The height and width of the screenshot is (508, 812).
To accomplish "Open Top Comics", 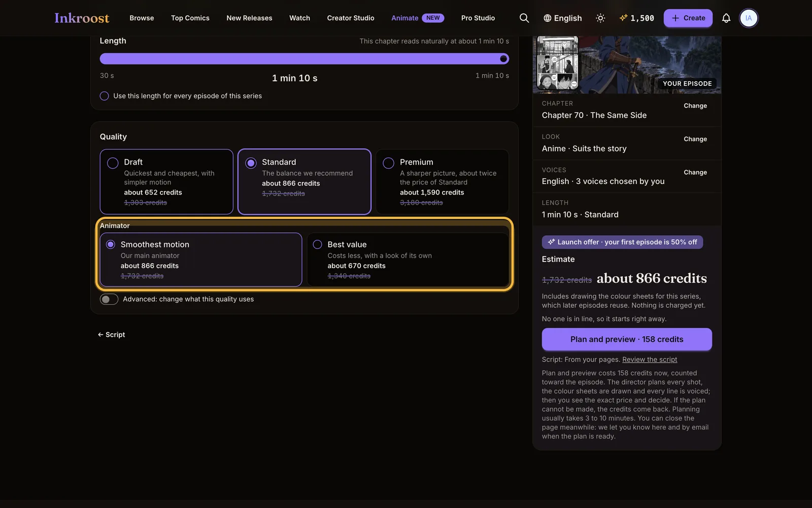I will coord(190,18).
